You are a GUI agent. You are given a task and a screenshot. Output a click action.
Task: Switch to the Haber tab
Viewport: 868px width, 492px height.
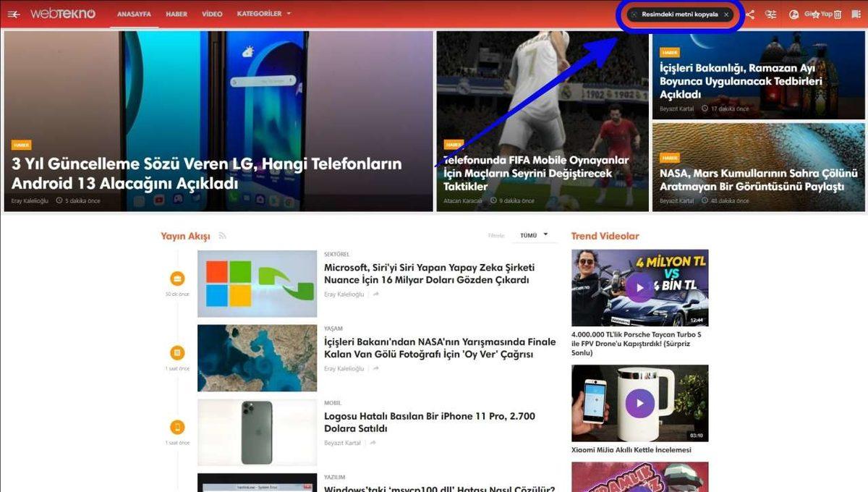176,14
